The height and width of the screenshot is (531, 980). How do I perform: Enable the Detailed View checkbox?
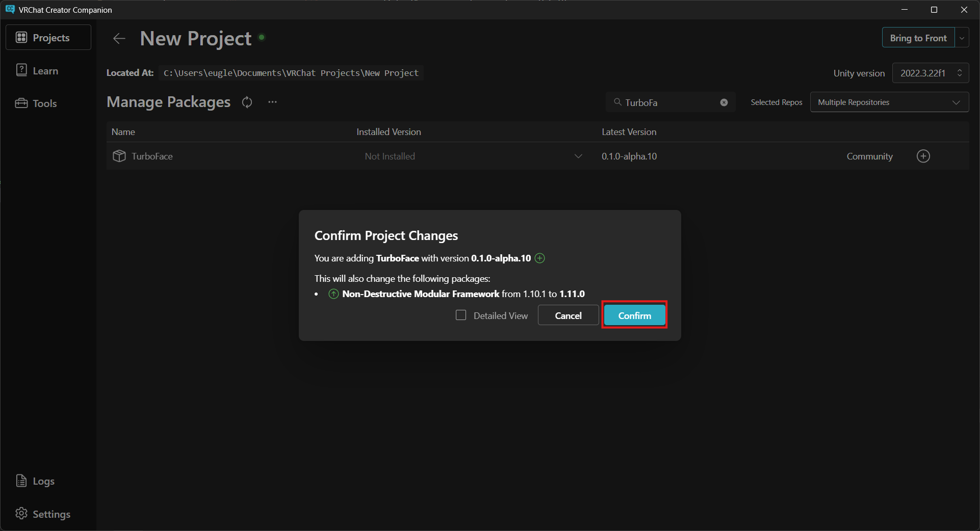point(461,315)
